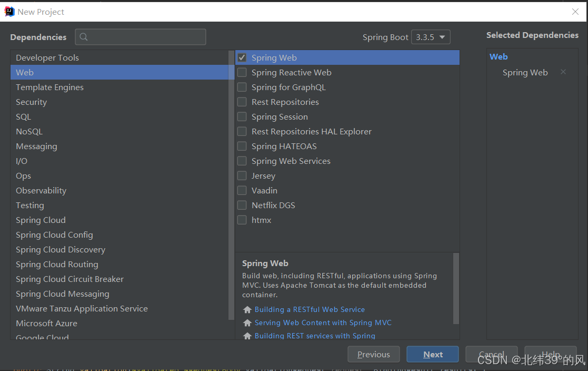Viewport: 588px width, 371px height.
Task: Select the SQL category
Action: [23, 116]
